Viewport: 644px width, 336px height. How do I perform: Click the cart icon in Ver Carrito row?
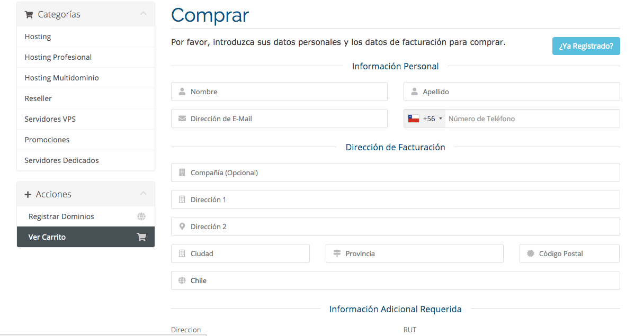tap(141, 237)
